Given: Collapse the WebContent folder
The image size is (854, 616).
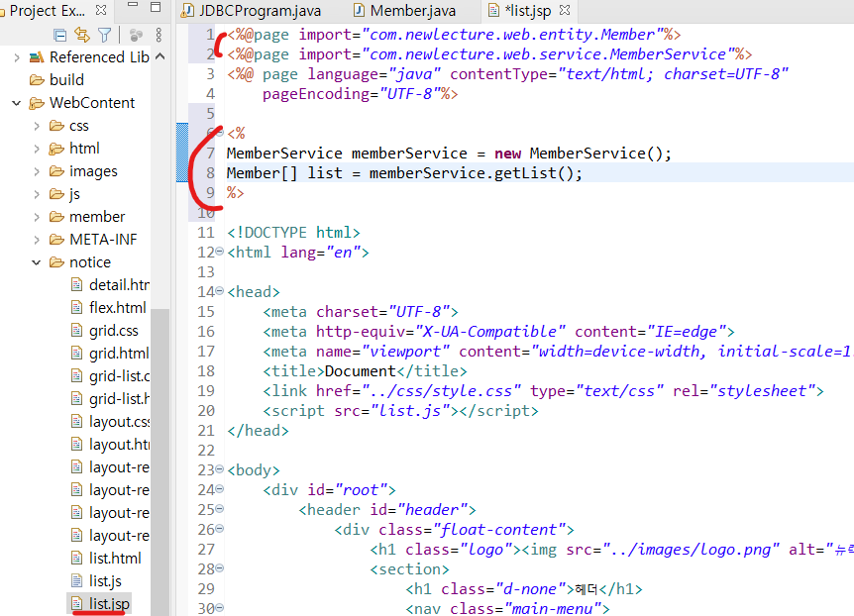Looking at the screenshot, I should (17, 103).
